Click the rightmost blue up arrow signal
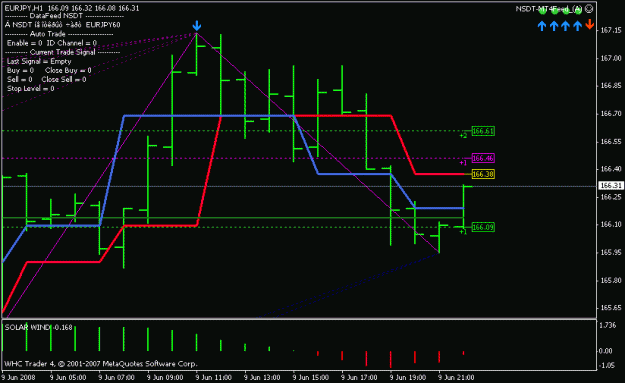This screenshot has height=383, width=625. click(x=578, y=26)
